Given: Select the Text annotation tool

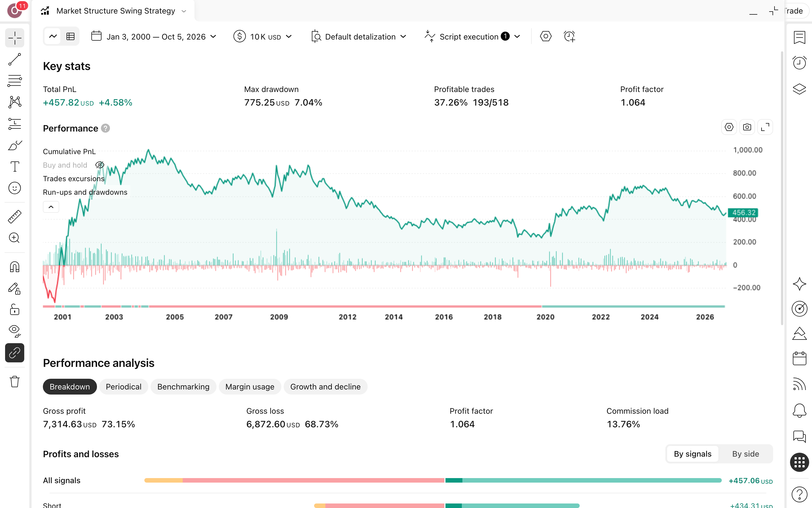Looking at the screenshot, I should pyautogui.click(x=15, y=167).
